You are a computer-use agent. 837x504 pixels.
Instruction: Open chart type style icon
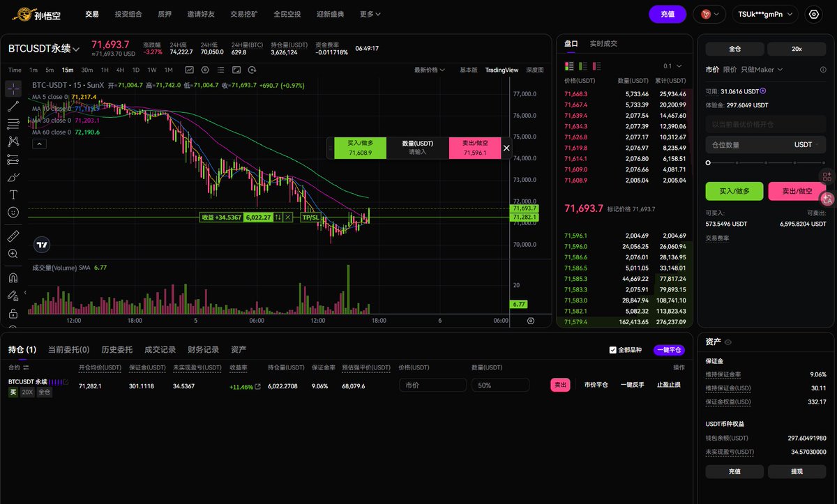tap(190, 70)
